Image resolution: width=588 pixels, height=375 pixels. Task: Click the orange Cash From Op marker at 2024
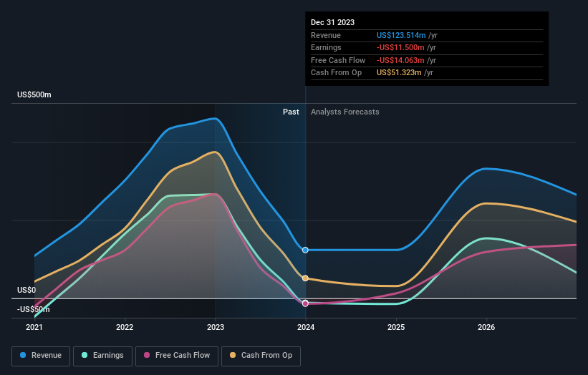pos(305,278)
